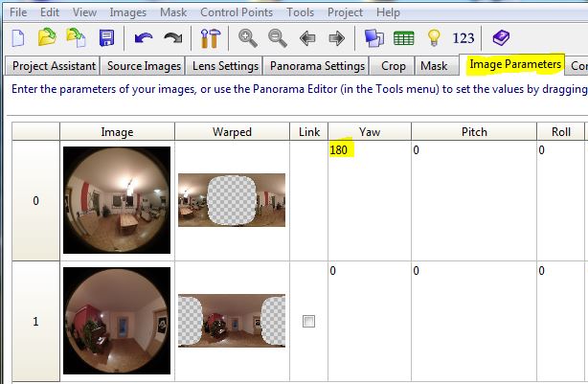Click the Undo arrow in toolbar

click(144, 38)
